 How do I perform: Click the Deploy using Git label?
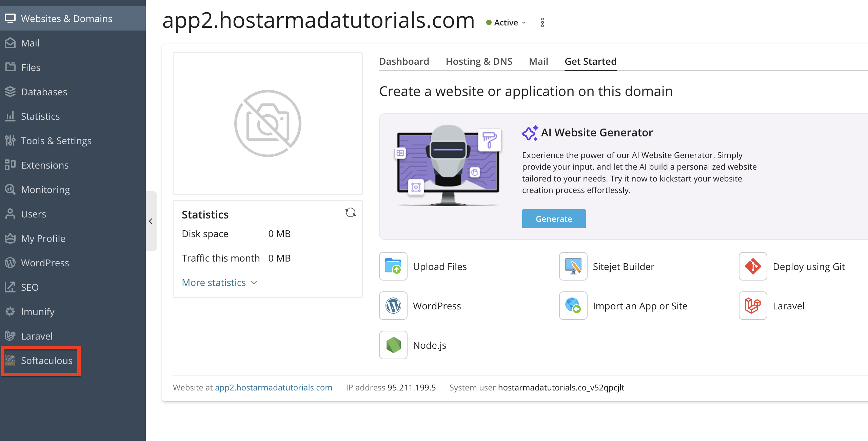click(809, 267)
